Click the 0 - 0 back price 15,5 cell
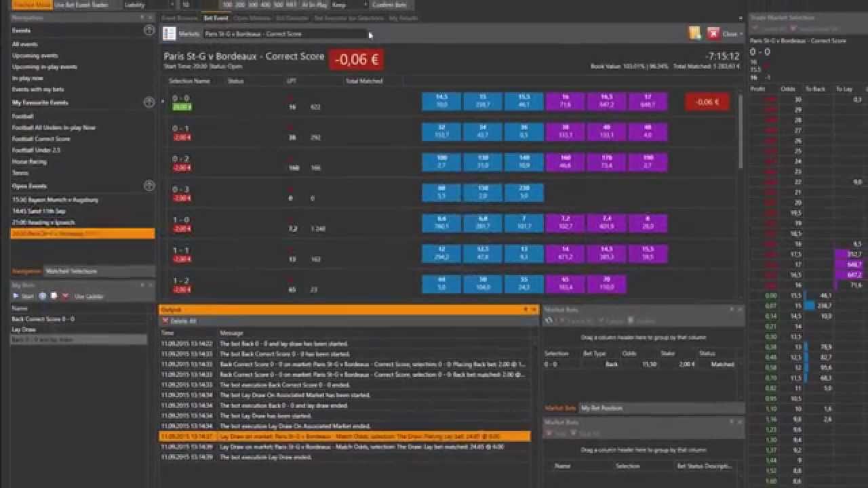868x488 pixels. point(524,102)
